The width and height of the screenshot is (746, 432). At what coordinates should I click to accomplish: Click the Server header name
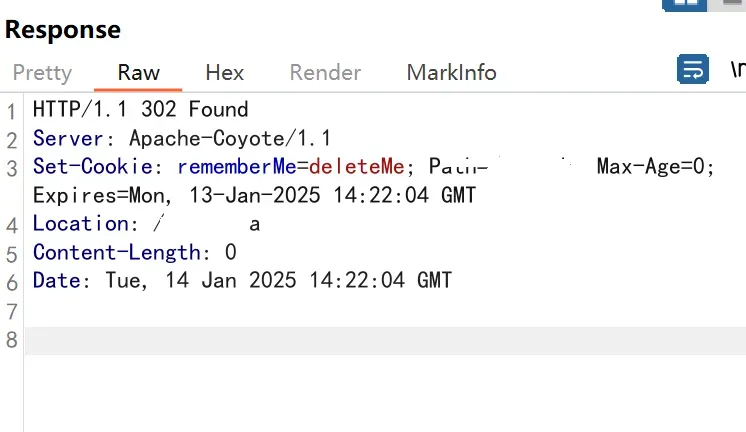62,138
